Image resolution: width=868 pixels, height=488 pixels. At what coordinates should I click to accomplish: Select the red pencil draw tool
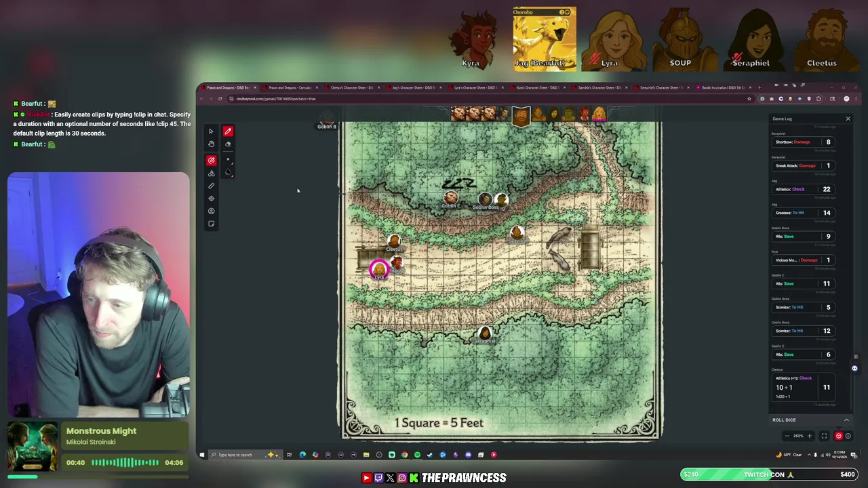click(228, 131)
